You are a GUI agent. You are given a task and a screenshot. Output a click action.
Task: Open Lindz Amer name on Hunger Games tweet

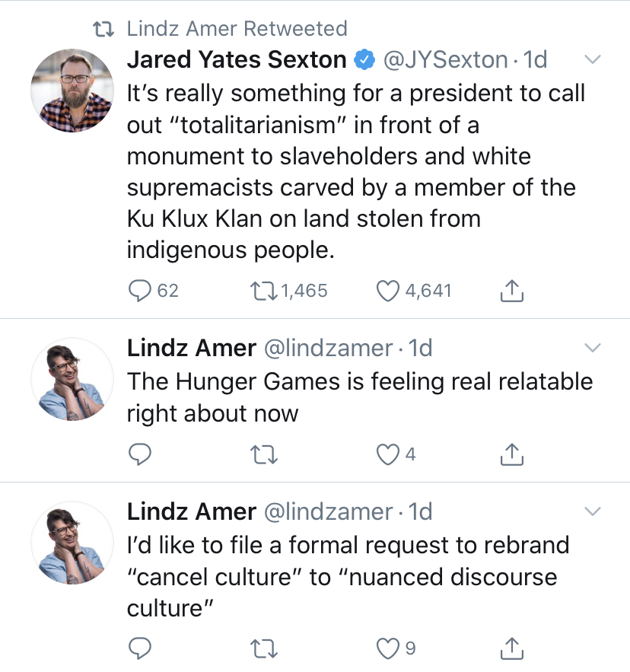tap(192, 348)
